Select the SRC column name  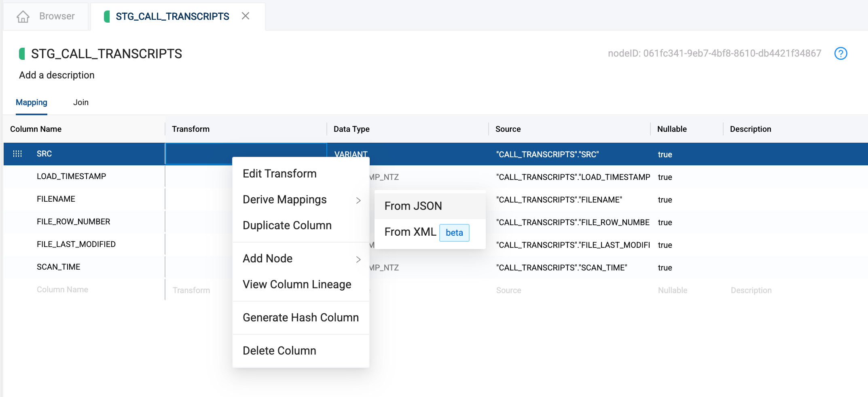(x=44, y=154)
